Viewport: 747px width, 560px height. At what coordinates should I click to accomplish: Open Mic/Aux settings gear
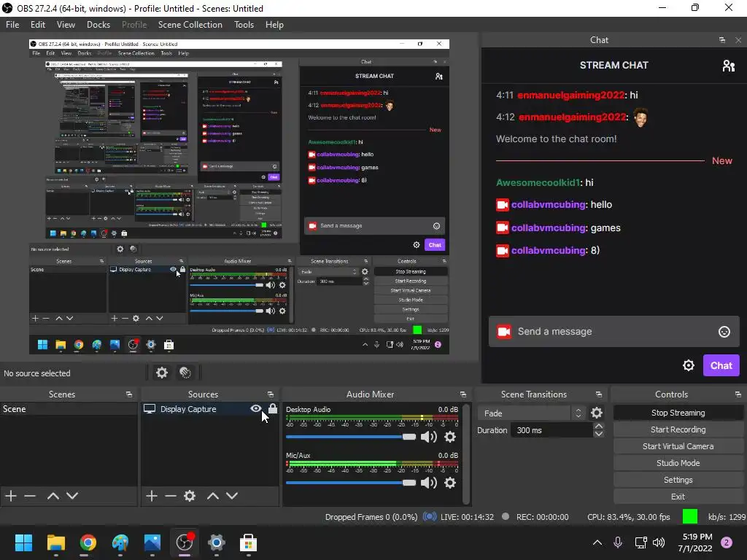click(x=450, y=483)
